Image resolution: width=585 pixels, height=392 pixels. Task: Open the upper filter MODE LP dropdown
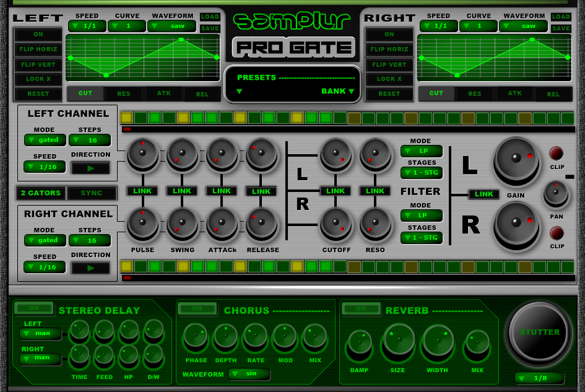[x=422, y=151]
